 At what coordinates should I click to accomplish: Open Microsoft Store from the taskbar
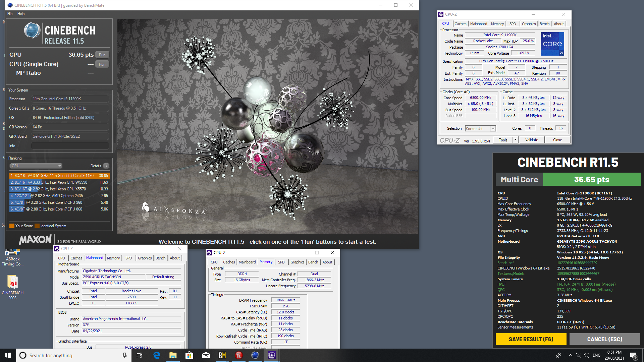coord(189,355)
